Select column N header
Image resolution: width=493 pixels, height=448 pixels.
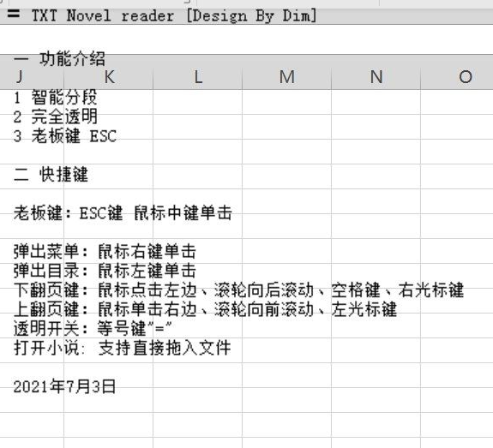[x=376, y=77]
